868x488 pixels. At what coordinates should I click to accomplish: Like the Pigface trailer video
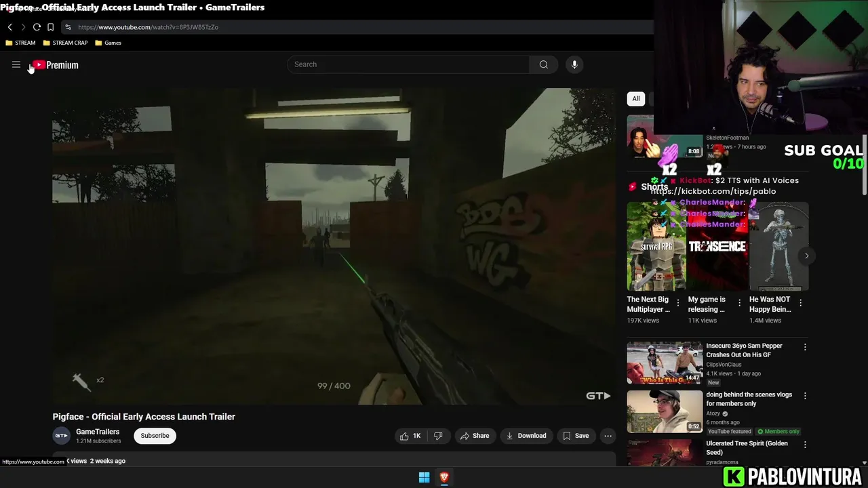coord(410,436)
